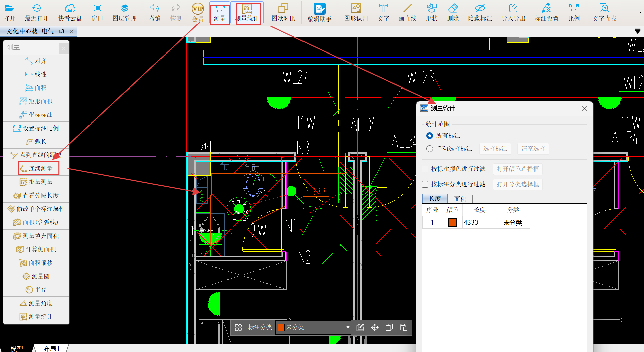Expand the toolbar overflow chevron
This screenshot has width=644, height=352.
(x=641, y=13)
